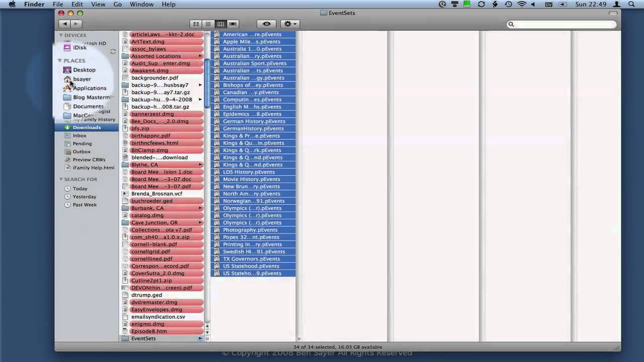Collapse the SEARCH FOR sidebar section
This screenshot has width=644, height=362.
pyautogui.click(x=60, y=179)
